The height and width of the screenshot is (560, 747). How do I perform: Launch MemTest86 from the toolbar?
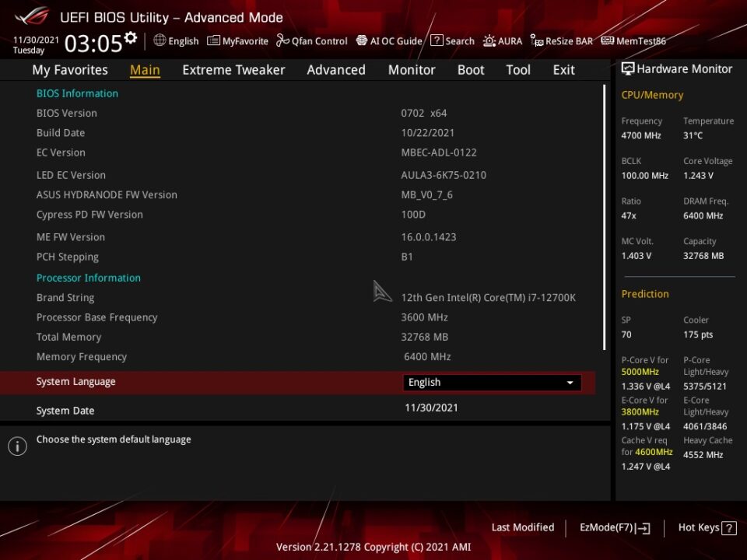(633, 41)
